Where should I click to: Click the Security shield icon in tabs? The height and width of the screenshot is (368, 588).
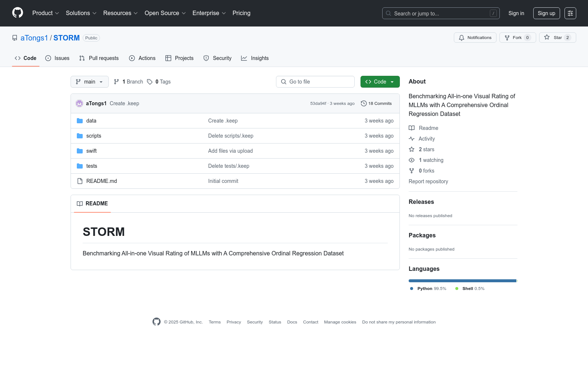(x=206, y=58)
